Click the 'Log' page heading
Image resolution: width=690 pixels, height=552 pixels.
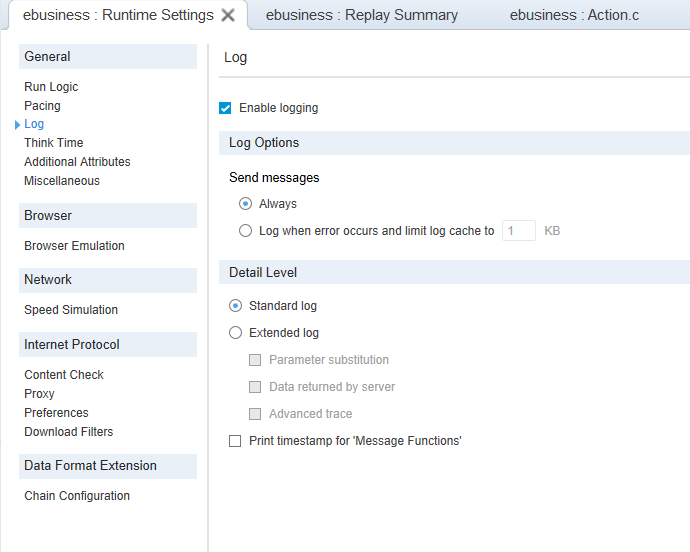click(x=235, y=58)
